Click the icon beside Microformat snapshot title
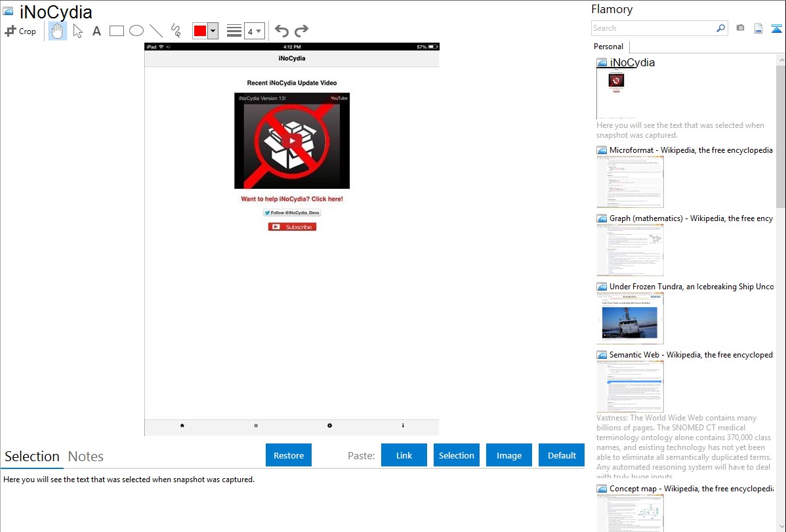 [x=602, y=150]
